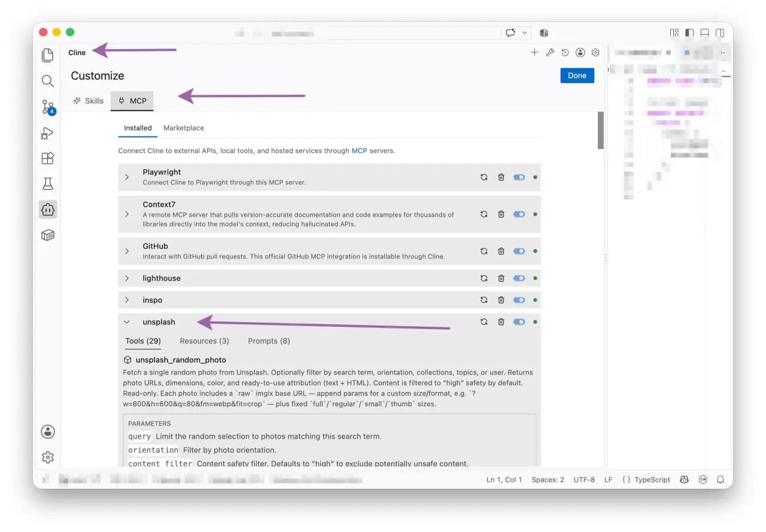Image resolution: width=766 pixels, height=532 pixels.
Task: Toggle the primary side bar layout icon
Action: click(x=690, y=33)
